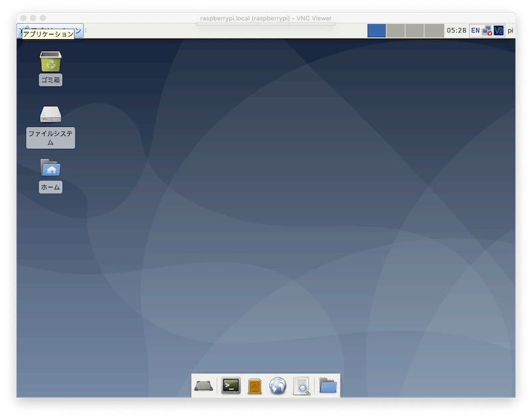Launch the terminal emulator from dock
This screenshot has width=532, height=418.
[x=231, y=386]
